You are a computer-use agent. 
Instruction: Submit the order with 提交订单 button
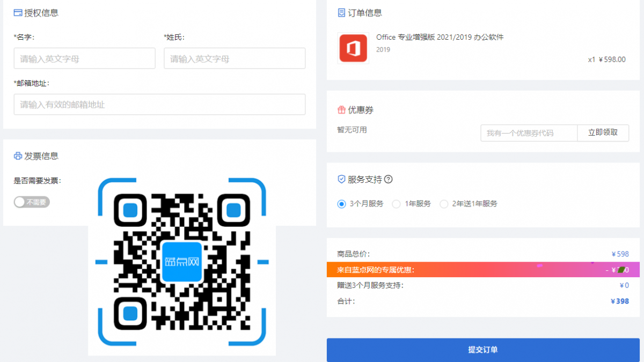483,350
